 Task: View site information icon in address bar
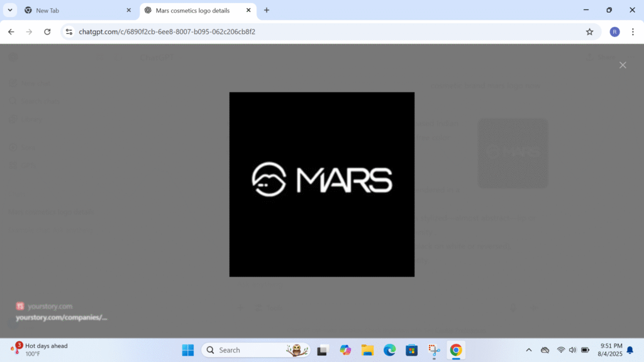click(69, 31)
